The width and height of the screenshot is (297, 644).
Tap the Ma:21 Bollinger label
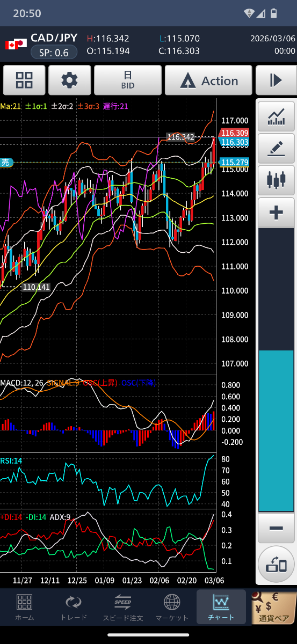(10, 106)
